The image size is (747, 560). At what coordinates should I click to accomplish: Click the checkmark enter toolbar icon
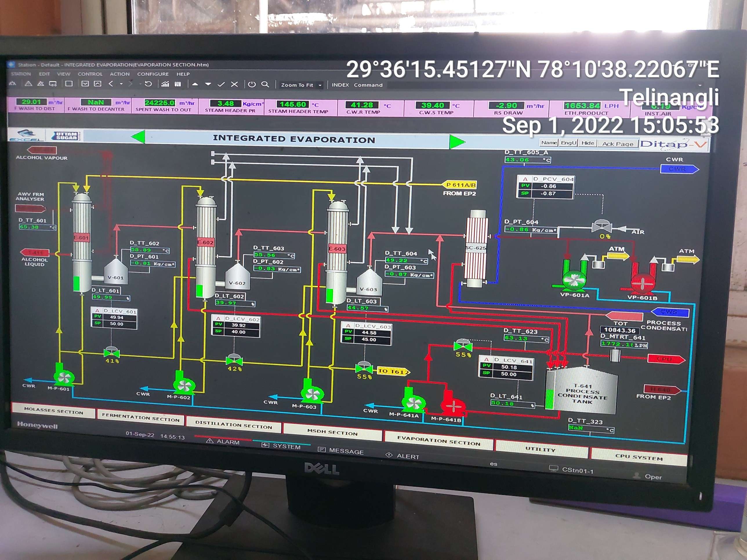coord(221,84)
